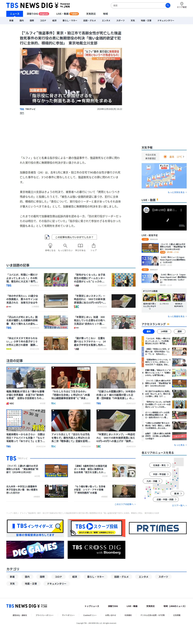Screen dimensions: 193x644
Task: Open the スポーツ sub-navigation item
Action: [120, 21]
